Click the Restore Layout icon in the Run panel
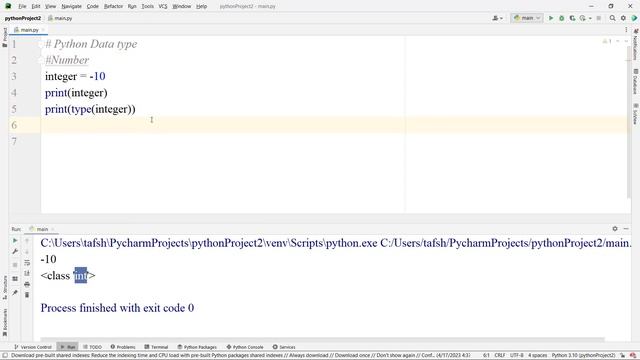Viewport: 640px width, 360px height. (x=15, y=279)
